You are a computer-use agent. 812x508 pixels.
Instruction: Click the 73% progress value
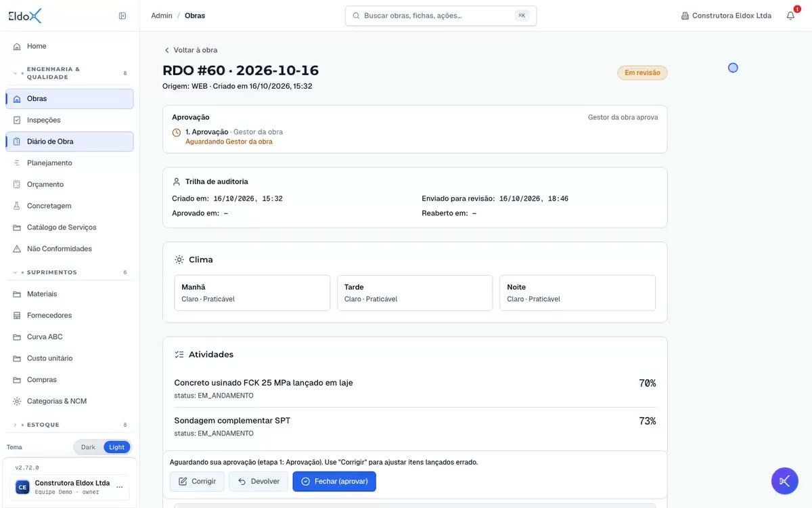pos(648,421)
